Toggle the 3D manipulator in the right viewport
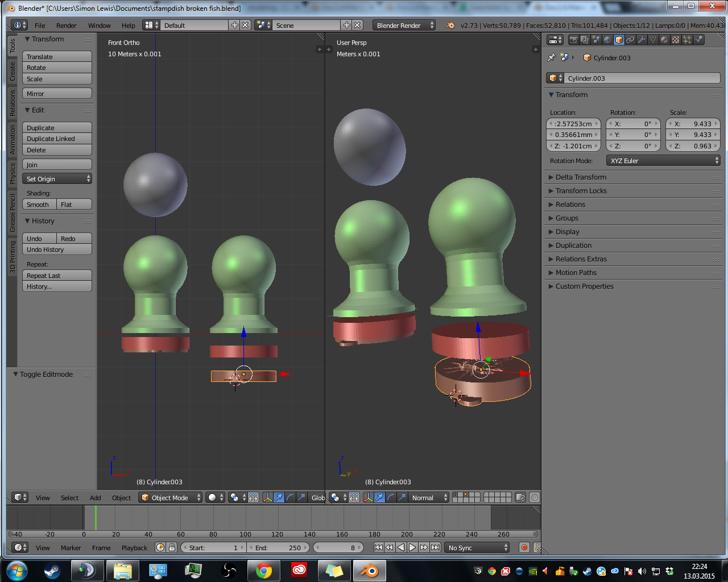Screen dimensions: 728x582 (x=368, y=498)
